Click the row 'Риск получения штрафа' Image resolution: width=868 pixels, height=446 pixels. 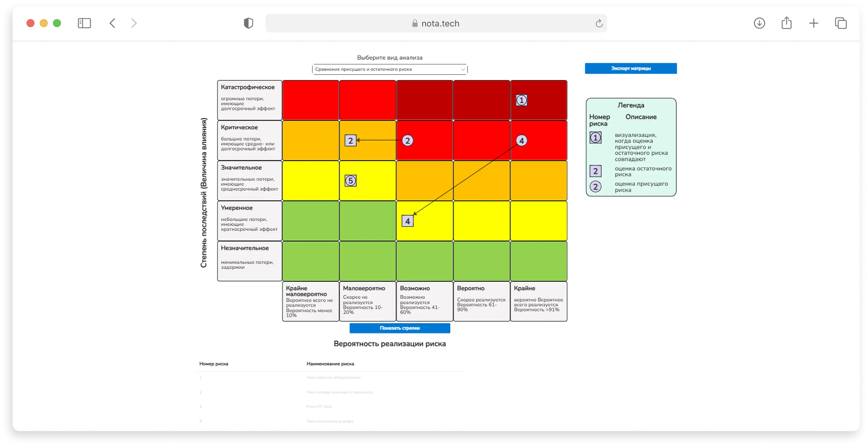(x=330, y=421)
